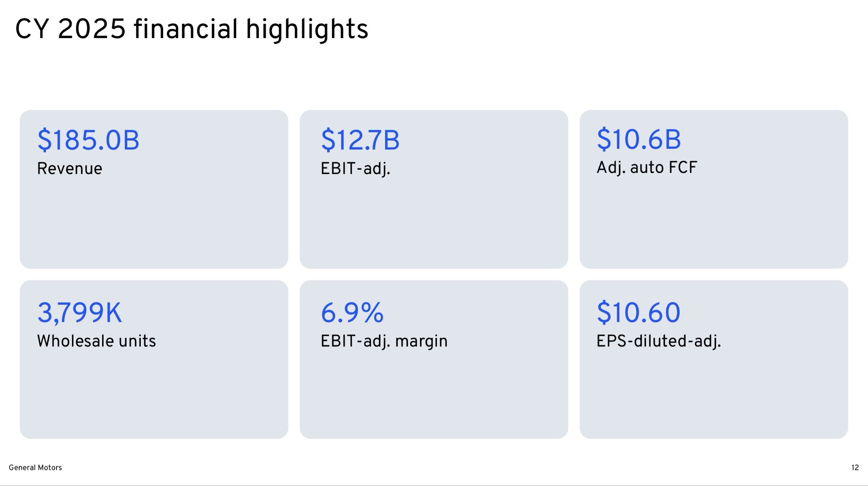Click blank space in the EBIT-adj. margin card
The image size is (868, 486).
coord(434,394)
